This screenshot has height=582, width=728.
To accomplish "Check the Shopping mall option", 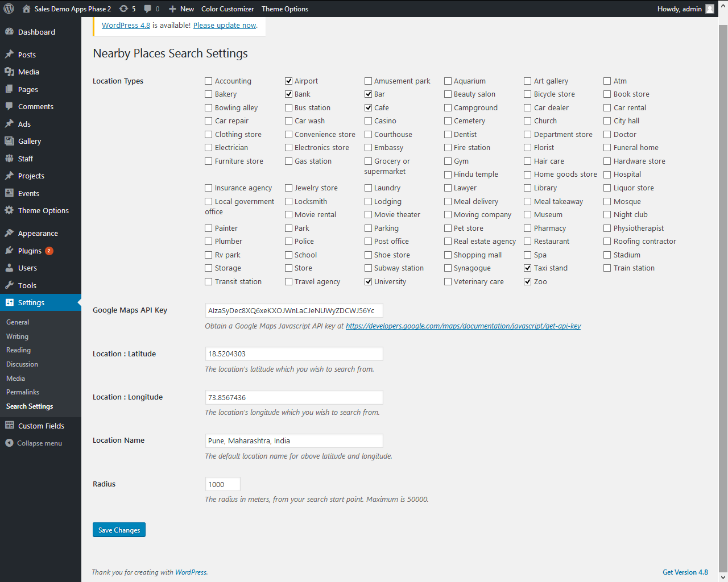I will (x=448, y=255).
